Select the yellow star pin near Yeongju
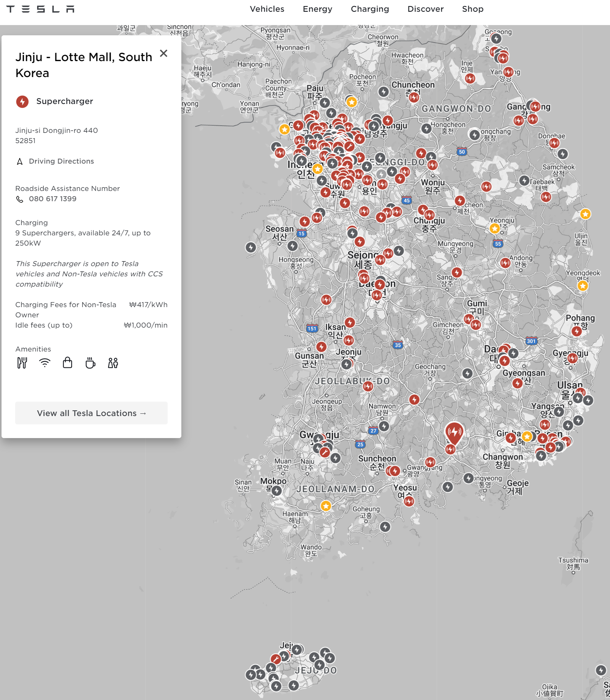610x700 pixels. [494, 229]
